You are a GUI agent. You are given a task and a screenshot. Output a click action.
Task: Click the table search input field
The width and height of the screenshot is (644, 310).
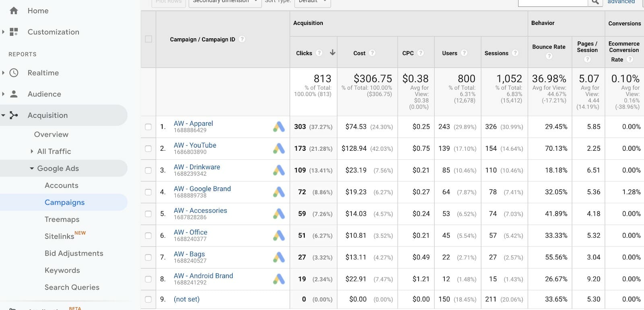(553, 2)
